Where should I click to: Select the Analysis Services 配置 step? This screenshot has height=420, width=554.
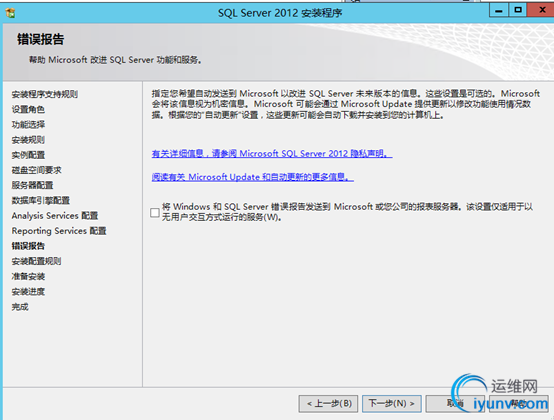[55, 216]
